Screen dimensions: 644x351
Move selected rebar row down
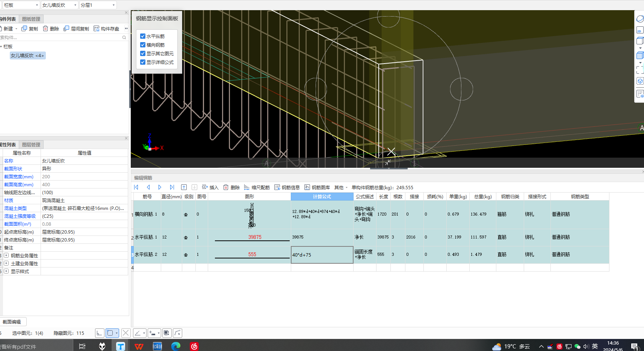point(194,187)
